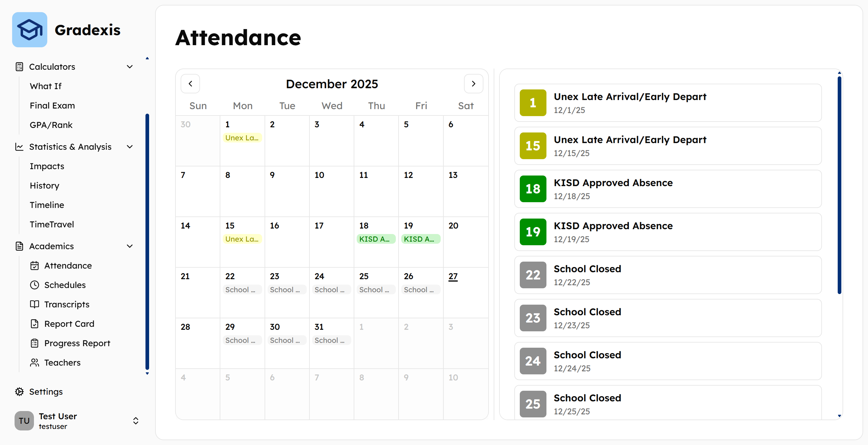Viewport: 868px width, 445px height.
Task: Open Progress Report via its clipboard icon
Action: (x=34, y=343)
